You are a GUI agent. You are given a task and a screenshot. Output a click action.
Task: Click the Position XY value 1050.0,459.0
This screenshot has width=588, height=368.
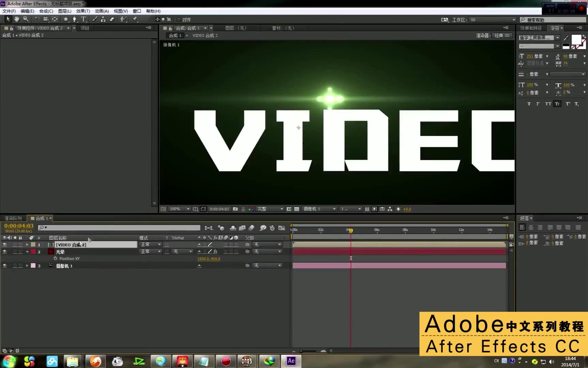click(209, 259)
